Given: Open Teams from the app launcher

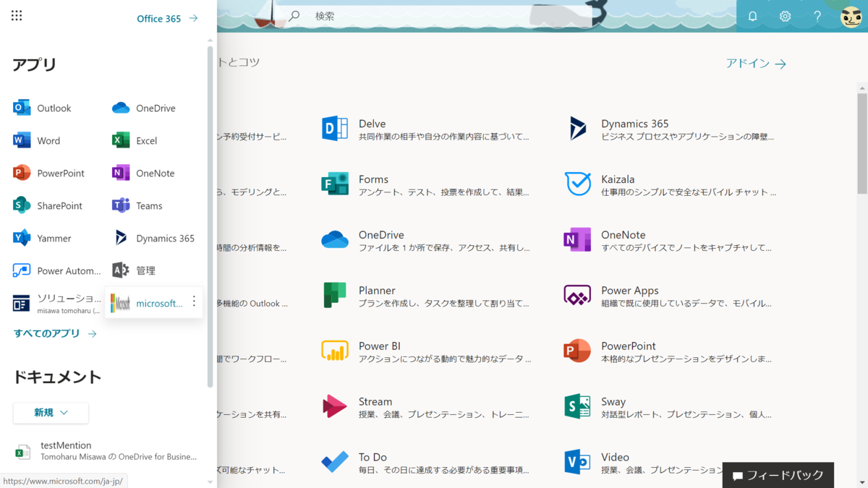Looking at the screenshot, I should [137, 206].
